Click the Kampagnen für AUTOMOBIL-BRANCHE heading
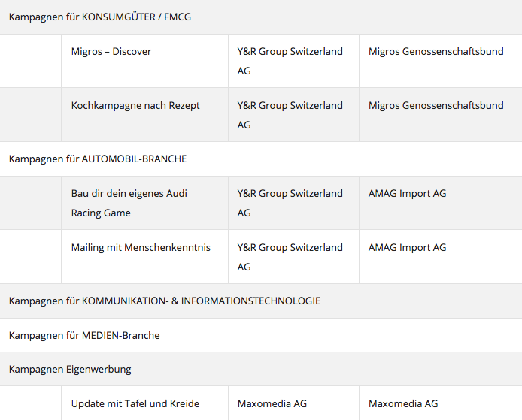The image size is (522, 420). [98, 159]
